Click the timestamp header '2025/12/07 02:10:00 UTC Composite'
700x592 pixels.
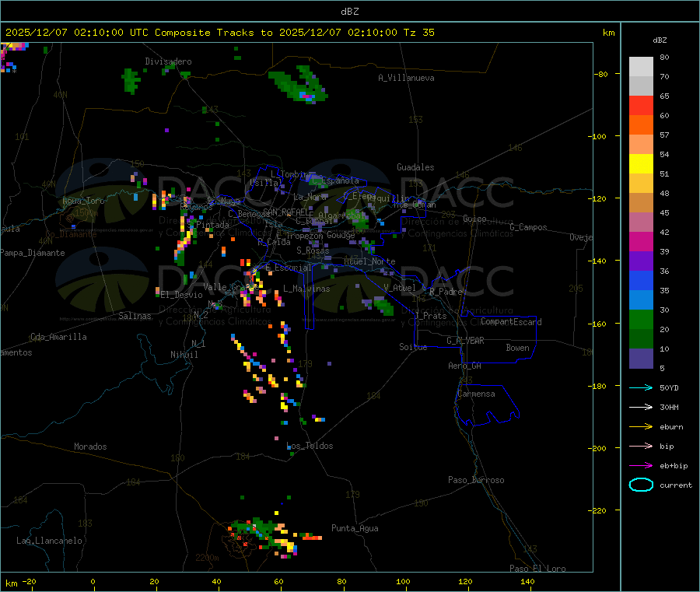coord(108,33)
